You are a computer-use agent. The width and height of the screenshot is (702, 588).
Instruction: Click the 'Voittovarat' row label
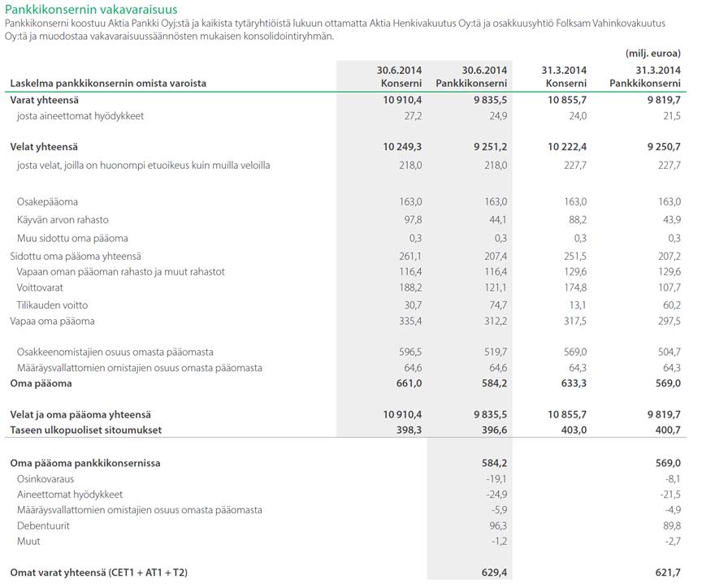(40, 288)
